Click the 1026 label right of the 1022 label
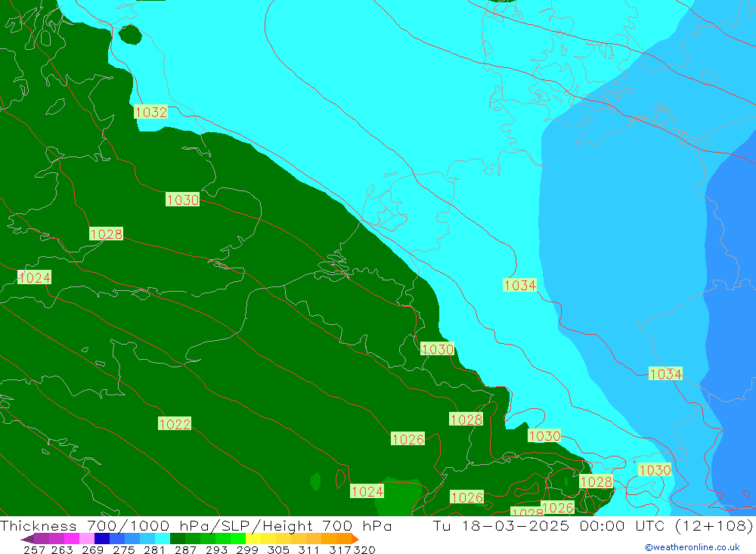 click(408, 439)
